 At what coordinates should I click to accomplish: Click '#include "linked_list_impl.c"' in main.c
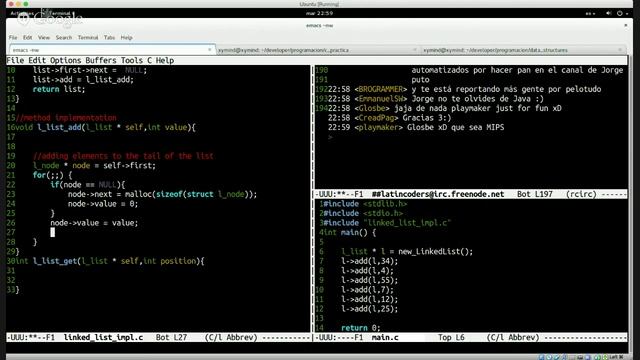pos(387,223)
